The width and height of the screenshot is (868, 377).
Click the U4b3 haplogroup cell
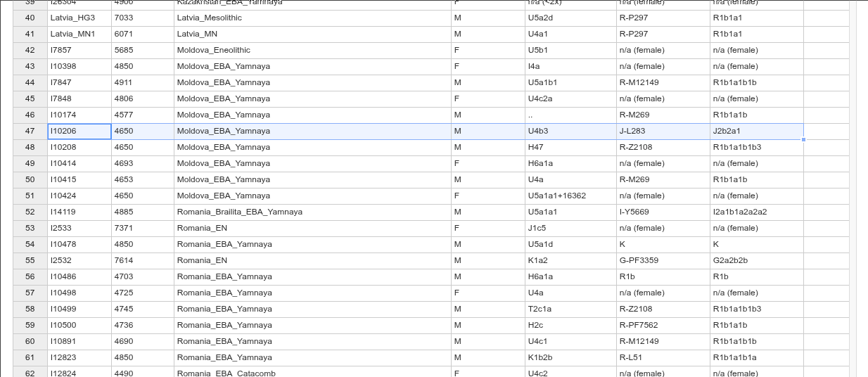click(570, 131)
